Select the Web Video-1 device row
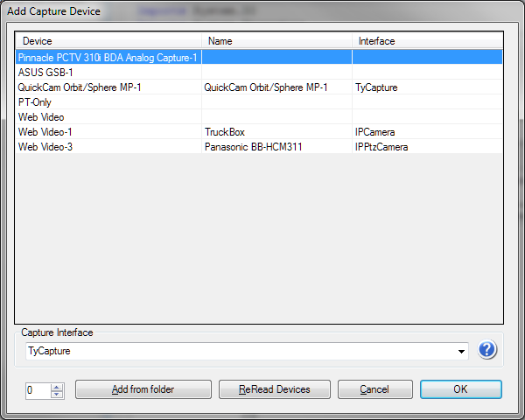The width and height of the screenshot is (525, 420). click(x=259, y=132)
